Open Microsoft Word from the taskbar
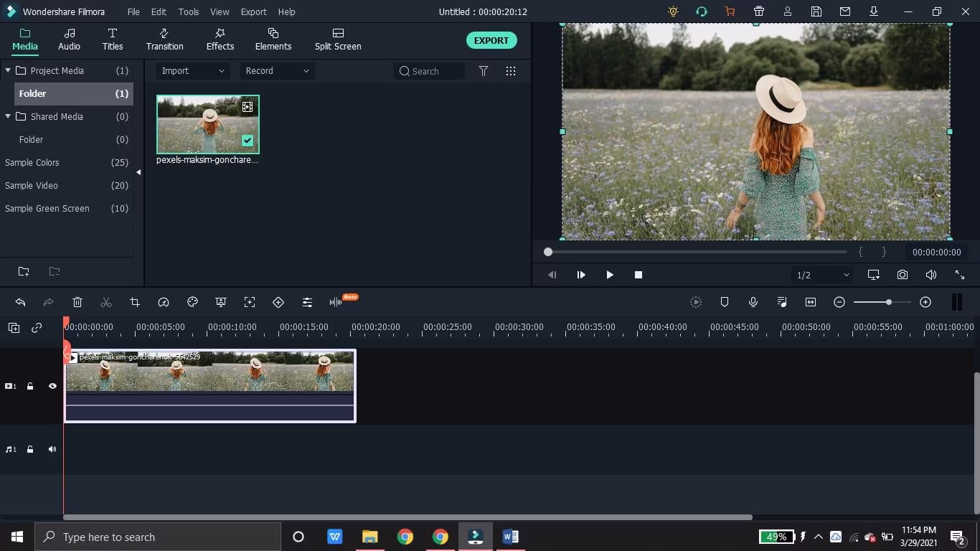The height and width of the screenshot is (551, 980). (510, 537)
